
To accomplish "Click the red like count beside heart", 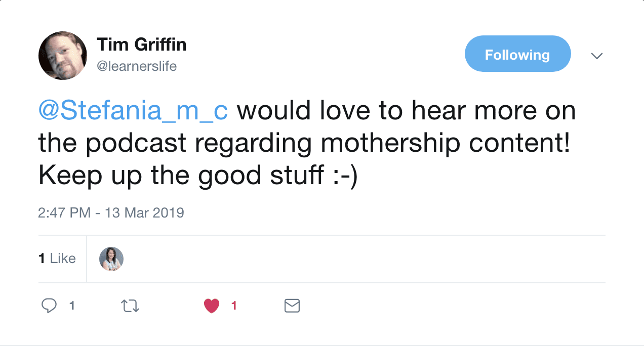I will pyautogui.click(x=234, y=306).
